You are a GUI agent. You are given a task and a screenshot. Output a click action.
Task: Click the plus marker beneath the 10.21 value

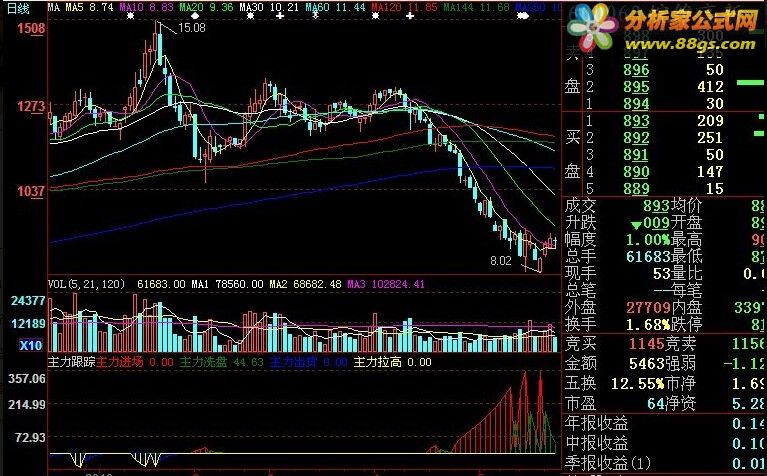click(280, 16)
